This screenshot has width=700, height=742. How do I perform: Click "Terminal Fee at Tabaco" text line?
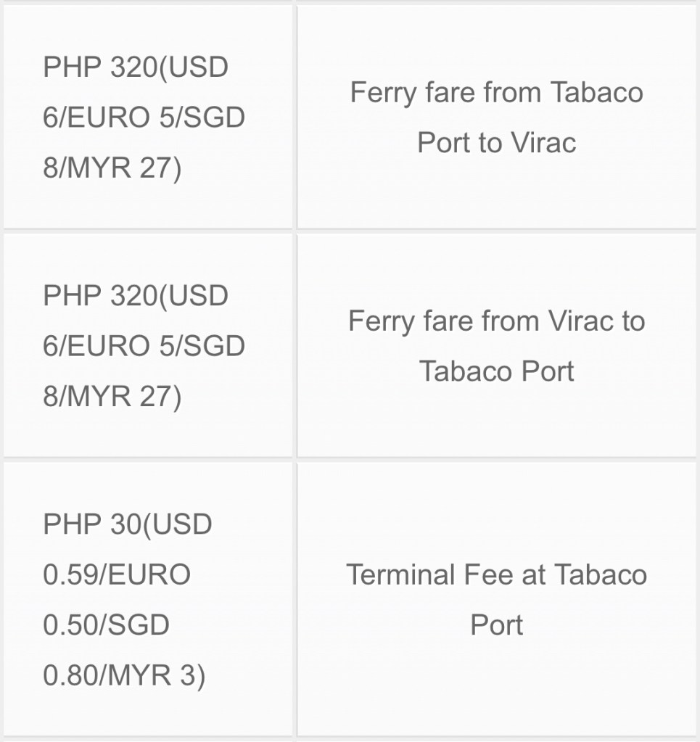496,574
